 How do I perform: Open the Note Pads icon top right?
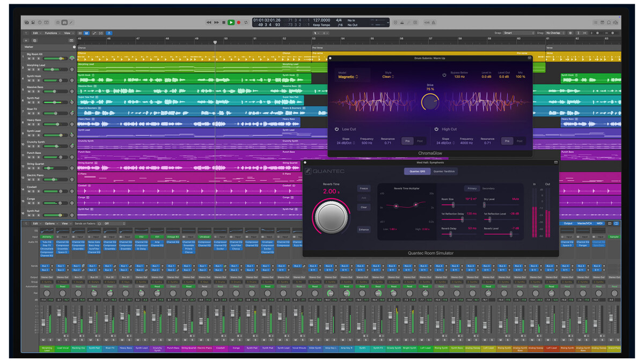(x=602, y=23)
